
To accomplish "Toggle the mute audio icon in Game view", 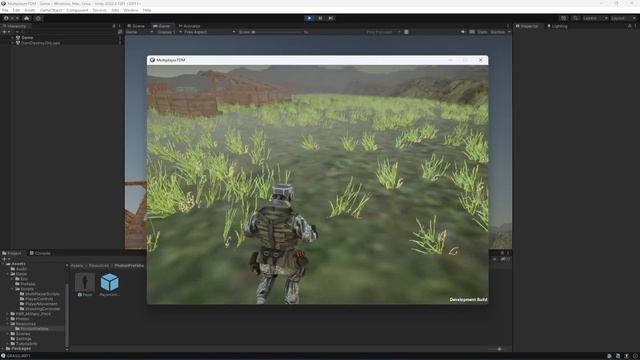I will pyautogui.click(x=463, y=32).
